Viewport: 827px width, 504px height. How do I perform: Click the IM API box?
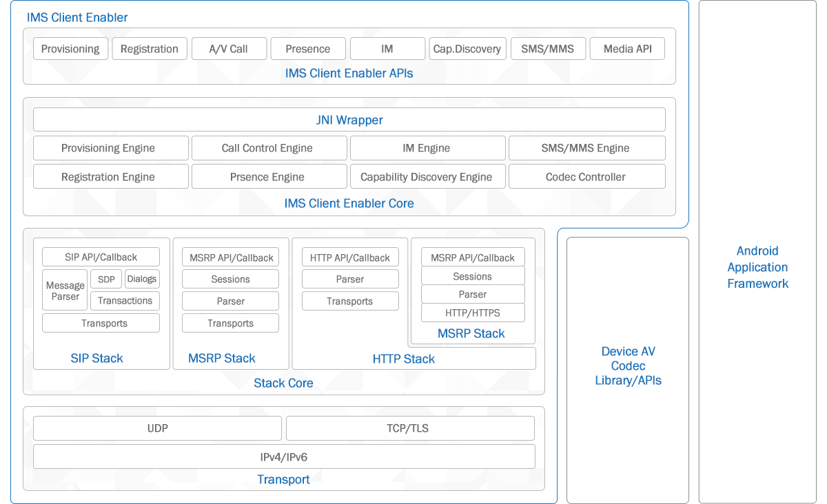(x=387, y=49)
